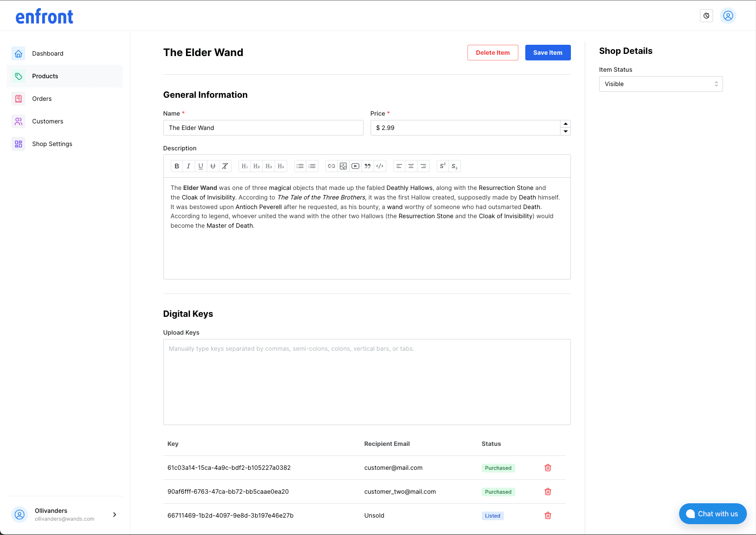Screen dimensions: 756x535
Task: Go to the Customers page
Action: tap(47, 121)
